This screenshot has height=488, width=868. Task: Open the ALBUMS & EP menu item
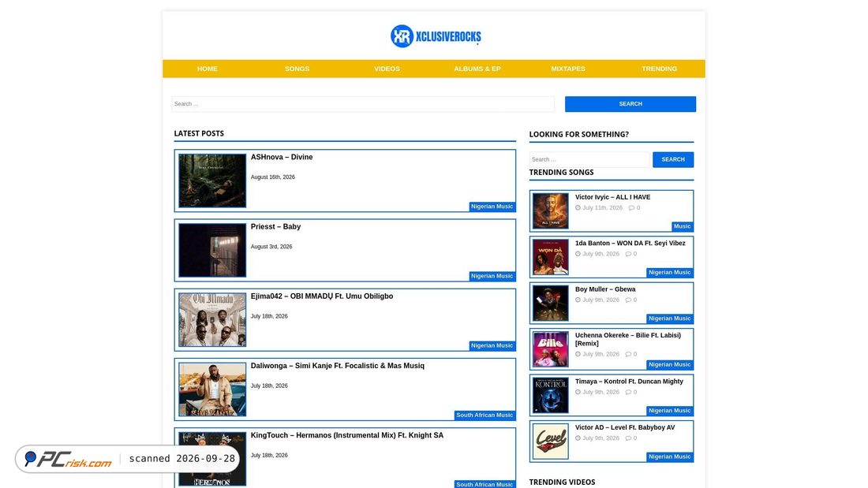click(477, 69)
